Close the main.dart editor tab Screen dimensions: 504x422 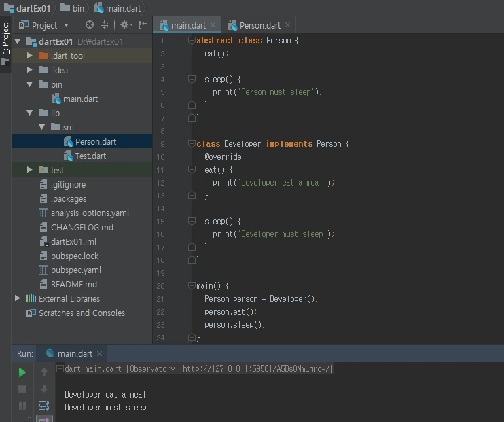[x=213, y=25]
